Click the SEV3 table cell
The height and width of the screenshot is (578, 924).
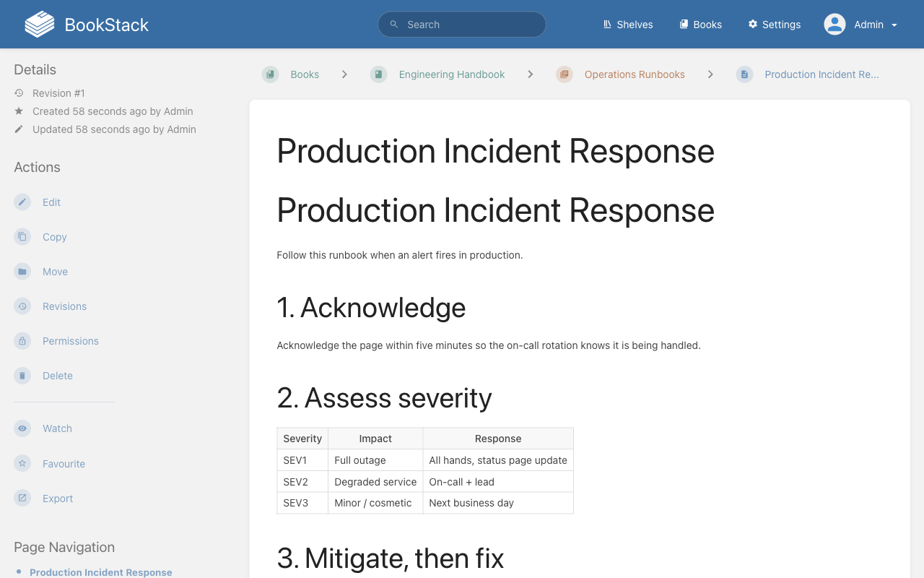coord(302,503)
